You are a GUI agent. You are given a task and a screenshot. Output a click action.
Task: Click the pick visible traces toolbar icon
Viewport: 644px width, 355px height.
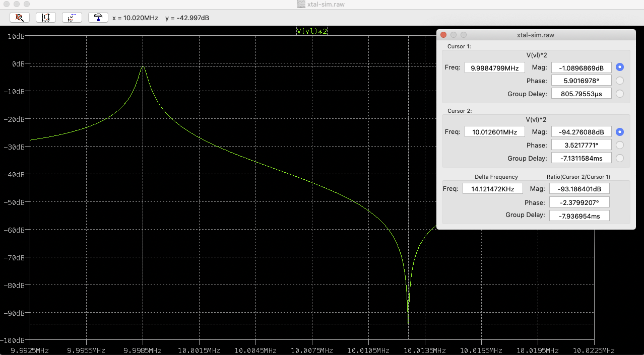tap(72, 17)
